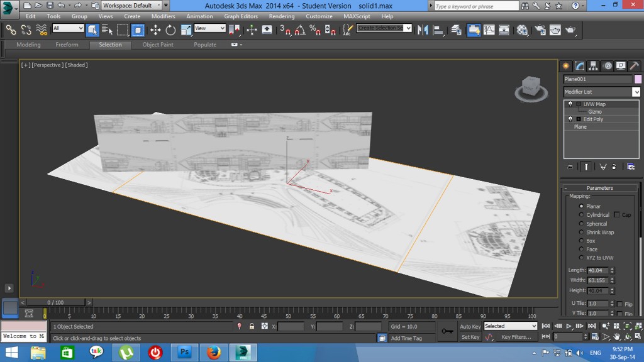
Task: Open the Material Editor
Action: [522, 30]
